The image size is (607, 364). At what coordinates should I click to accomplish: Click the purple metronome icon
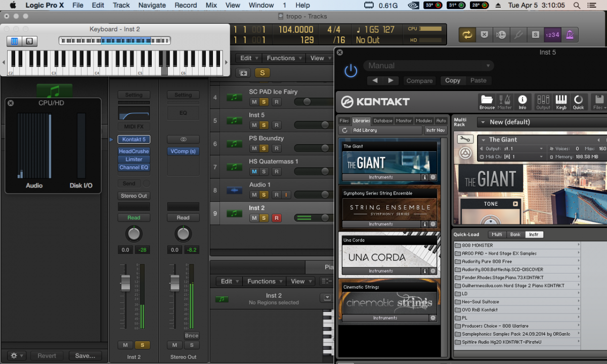[570, 34]
